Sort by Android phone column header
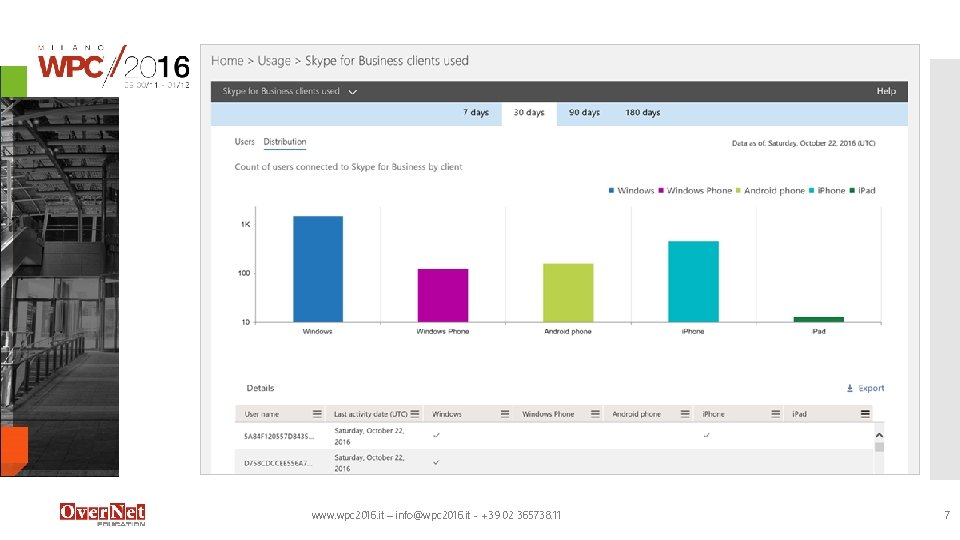This screenshot has width=960, height=540. point(636,414)
